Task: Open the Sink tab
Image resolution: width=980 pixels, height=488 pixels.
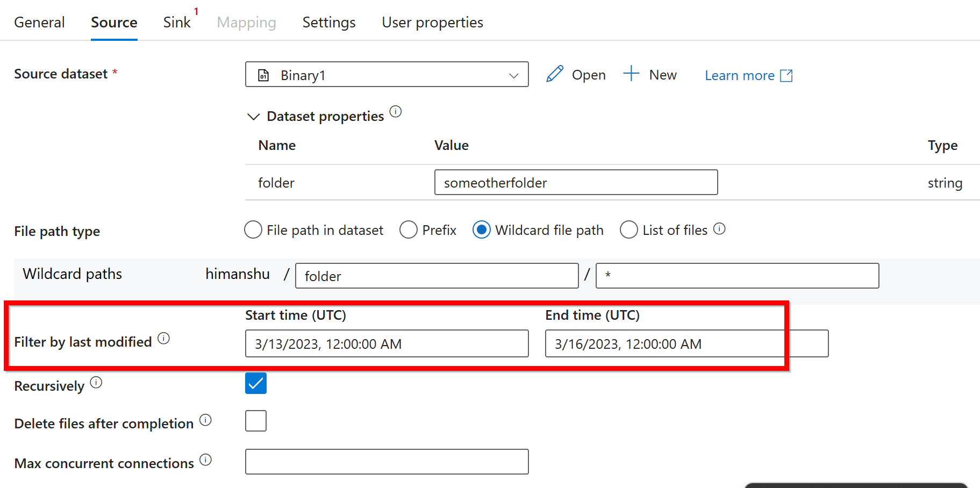Action: (176, 22)
